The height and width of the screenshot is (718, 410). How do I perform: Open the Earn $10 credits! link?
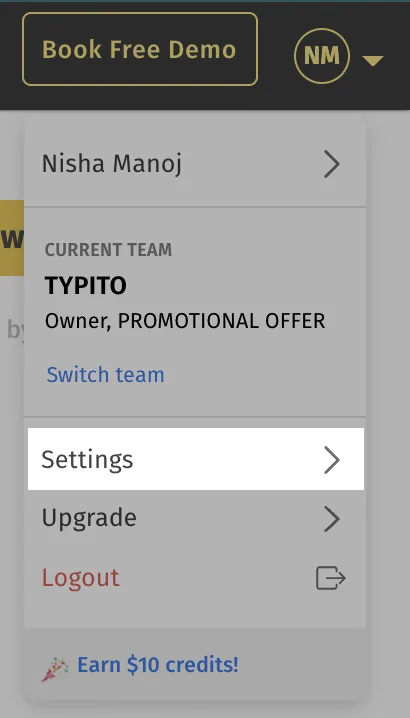[x=158, y=665]
